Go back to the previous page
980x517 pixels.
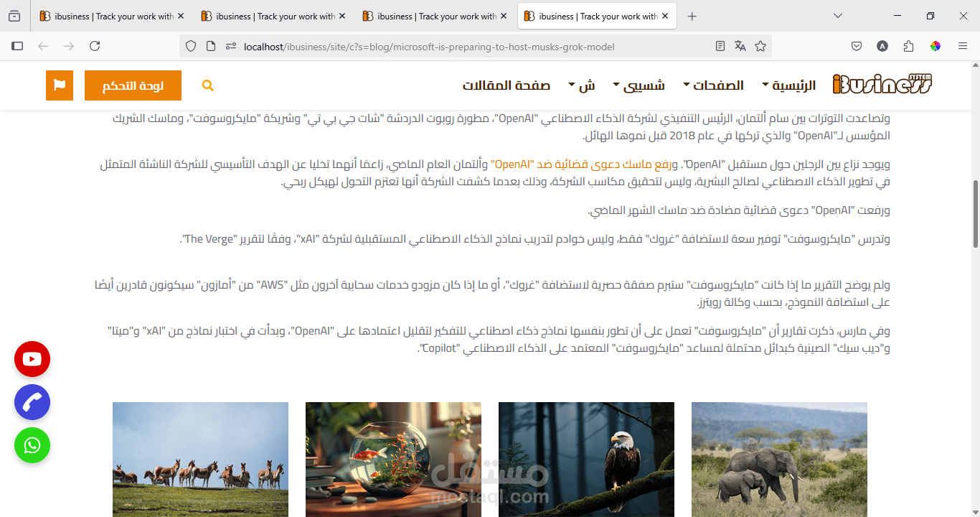(43, 46)
